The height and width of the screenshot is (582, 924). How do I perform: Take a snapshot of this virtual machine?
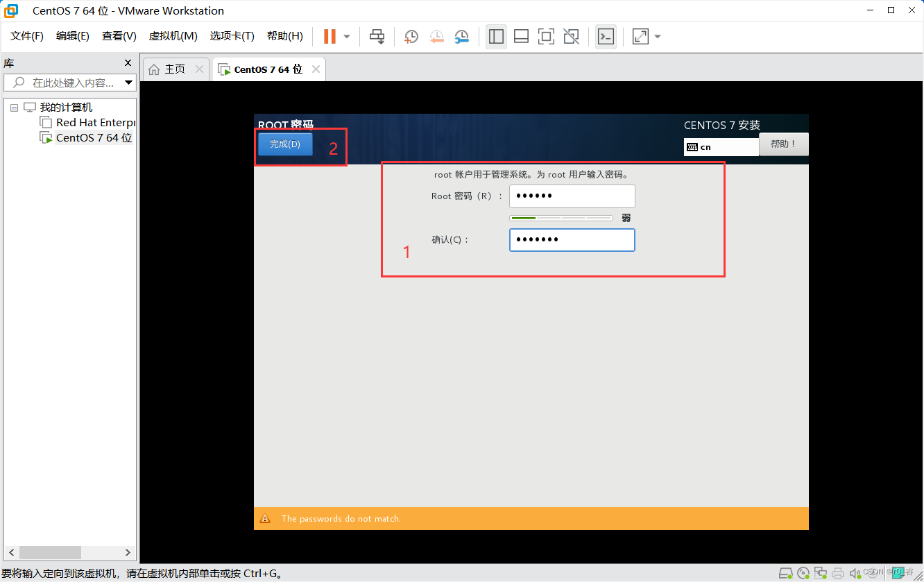pos(411,37)
